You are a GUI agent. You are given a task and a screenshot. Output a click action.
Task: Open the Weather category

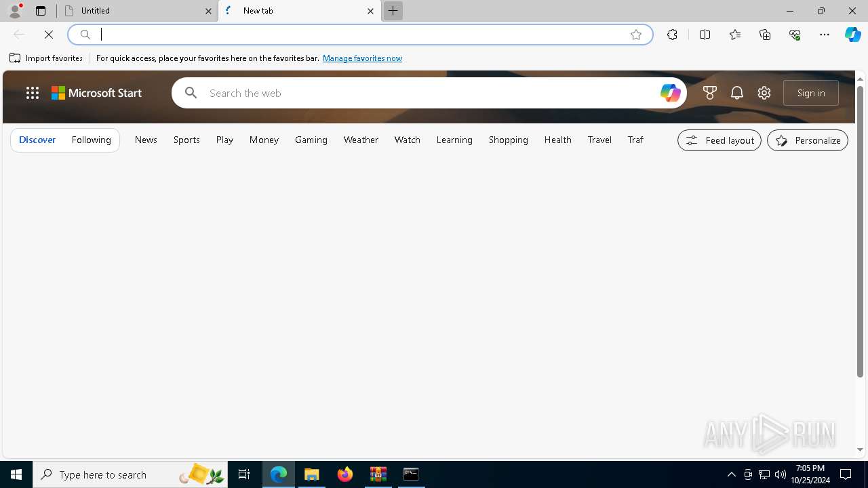click(x=361, y=140)
